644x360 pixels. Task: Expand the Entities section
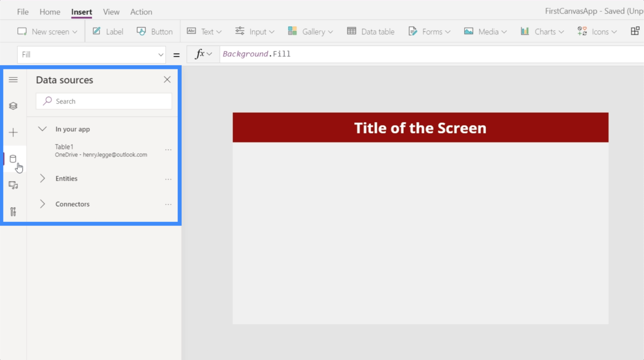click(42, 178)
